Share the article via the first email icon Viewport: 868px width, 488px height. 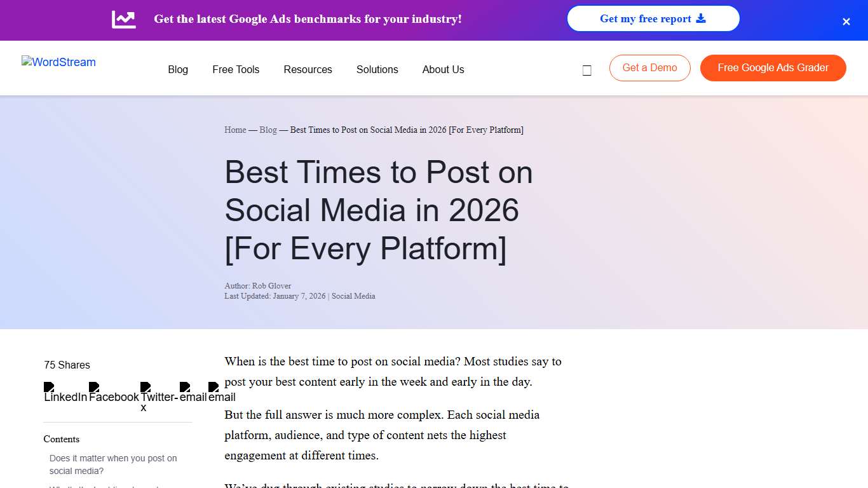coord(186,387)
